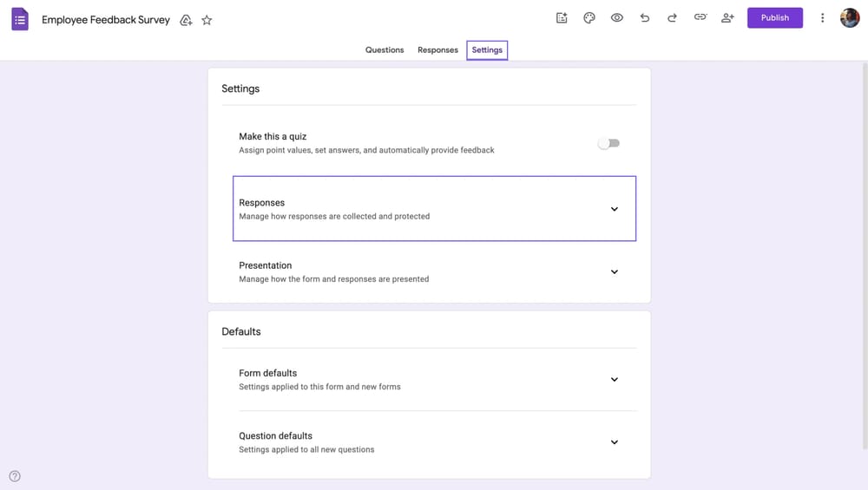Open the customize theme palette icon
868x490 pixels.
click(x=589, y=17)
